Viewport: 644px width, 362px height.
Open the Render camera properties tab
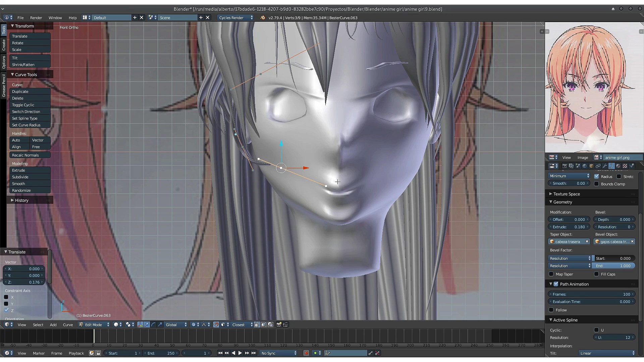(x=565, y=166)
